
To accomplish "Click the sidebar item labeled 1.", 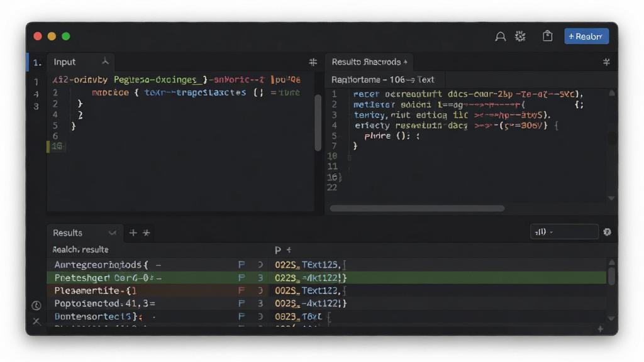I will pyautogui.click(x=37, y=62).
